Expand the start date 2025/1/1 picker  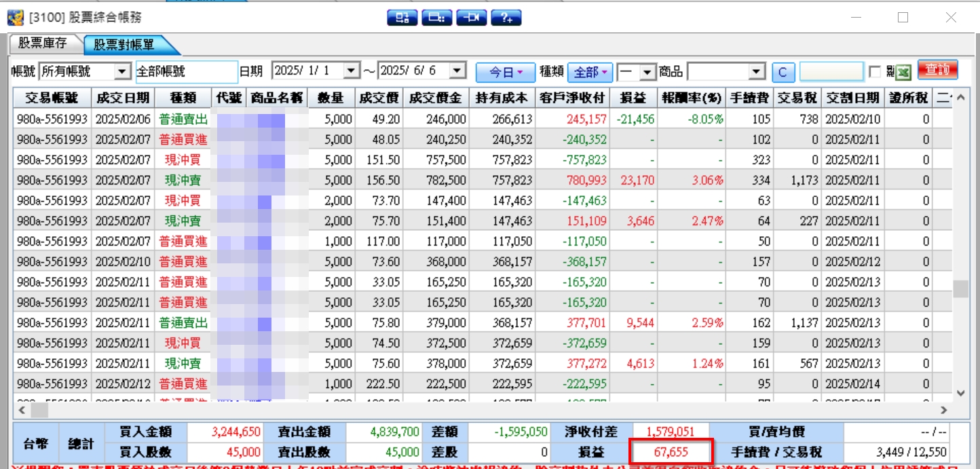pos(351,71)
